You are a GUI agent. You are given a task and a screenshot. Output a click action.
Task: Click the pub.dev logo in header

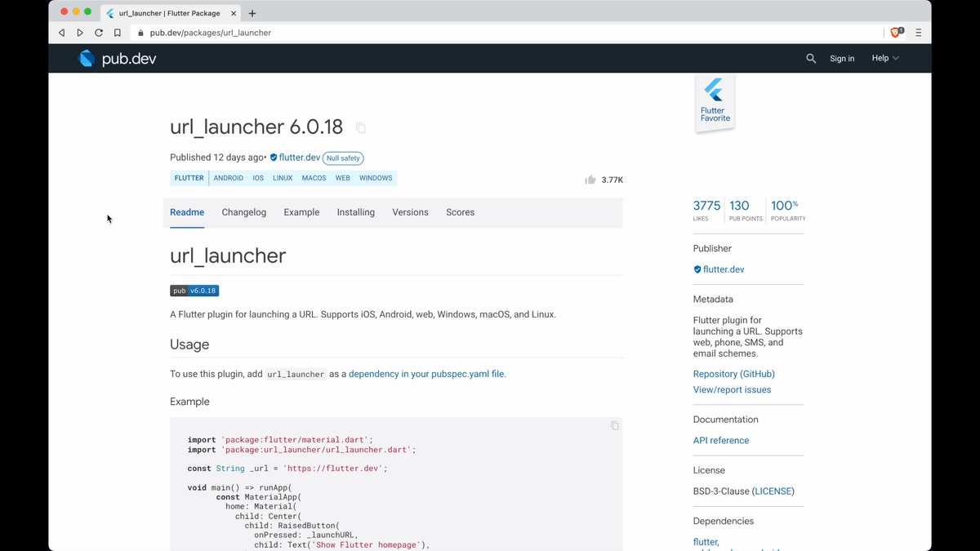(117, 59)
